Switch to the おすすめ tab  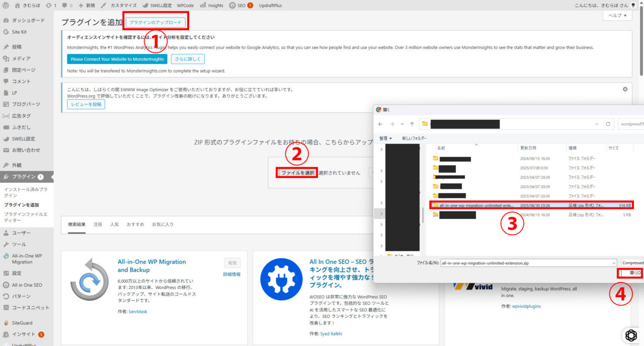point(135,224)
